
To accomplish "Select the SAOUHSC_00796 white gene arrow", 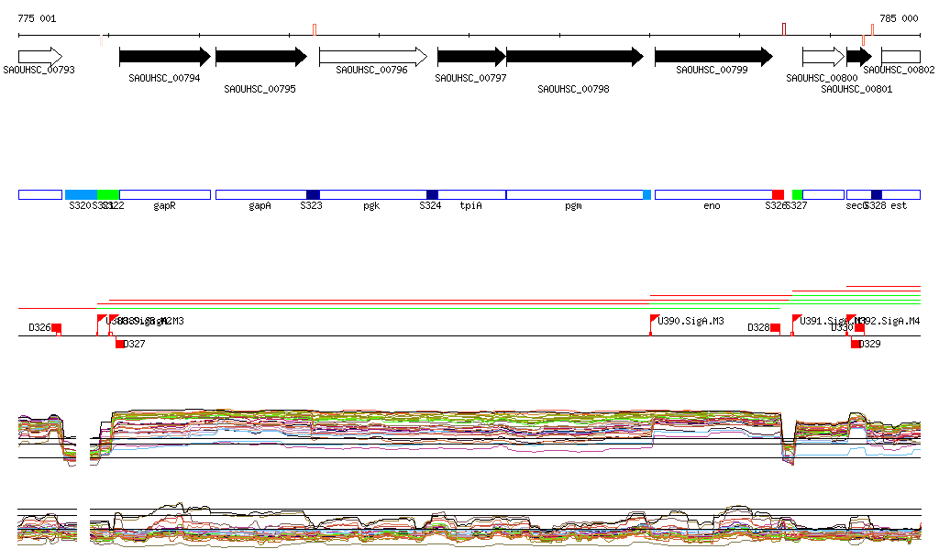I will [372, 57].
